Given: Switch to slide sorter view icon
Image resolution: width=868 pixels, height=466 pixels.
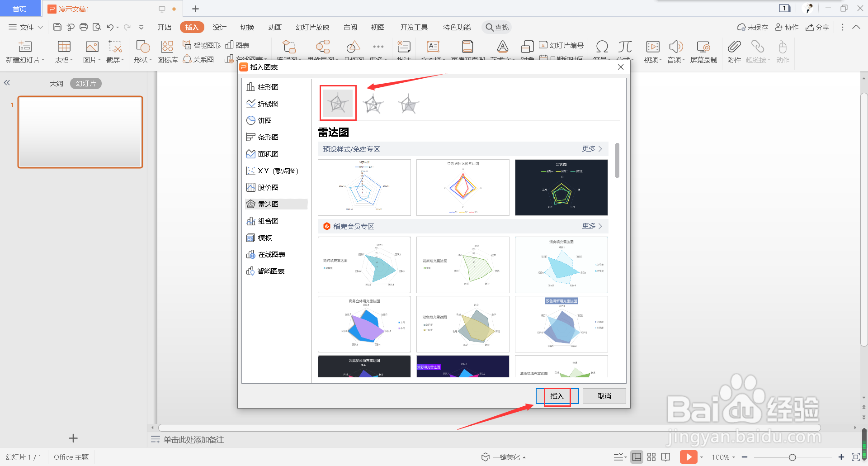Looking at the screenshot, I should pos(651,457).
